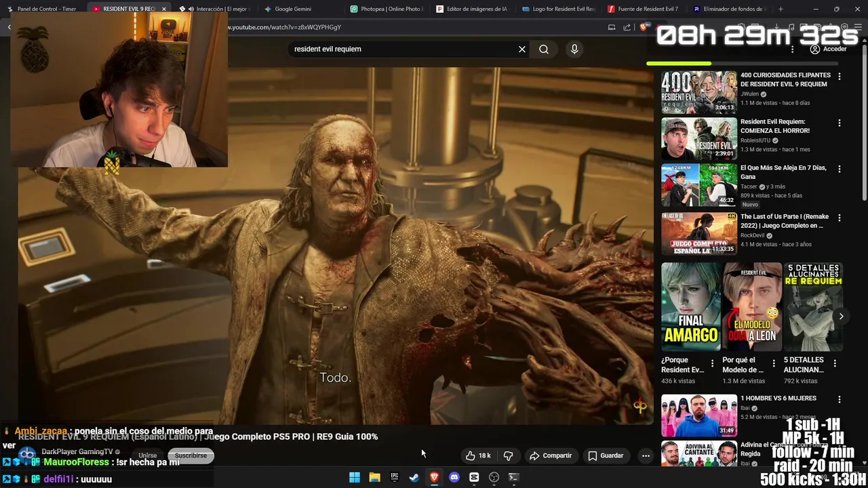The width and height of the screenshot is (868, 488).
Task: Open EL MODELO ODIA A LEON short
Action: tap(752, 306)
